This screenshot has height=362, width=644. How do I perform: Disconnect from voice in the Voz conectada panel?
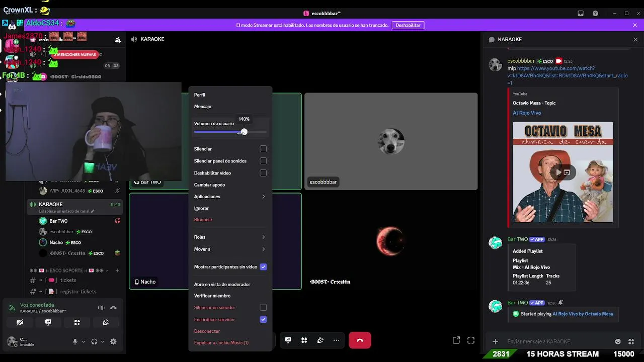[x=113, y=308]
